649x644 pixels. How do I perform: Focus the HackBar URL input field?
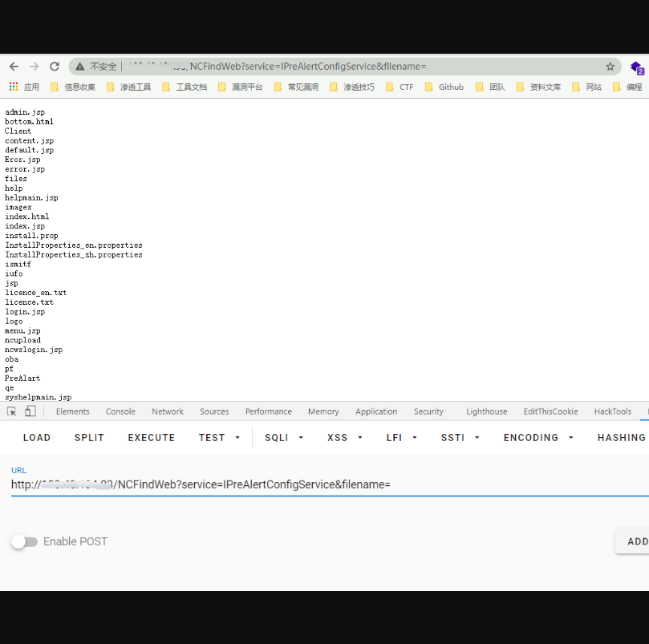[330, 484]
